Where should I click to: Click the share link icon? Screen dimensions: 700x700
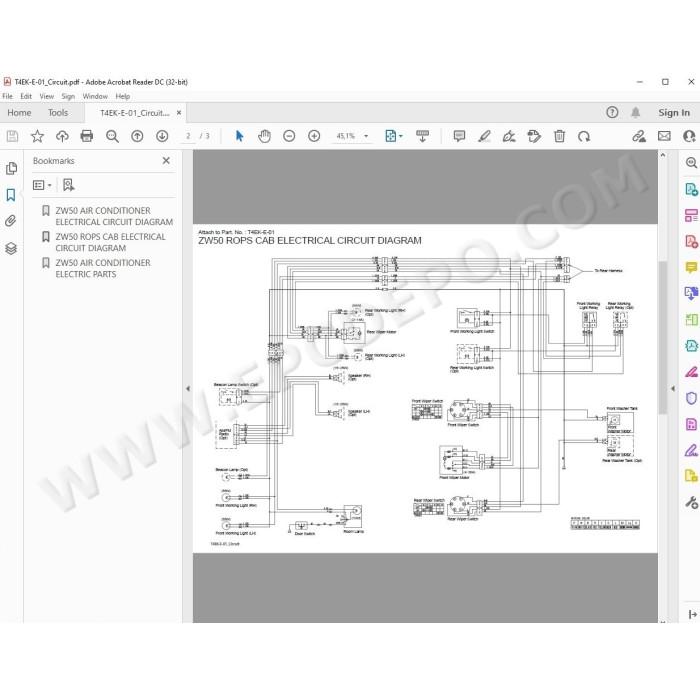pyautogui.click(x=639, y=136)
